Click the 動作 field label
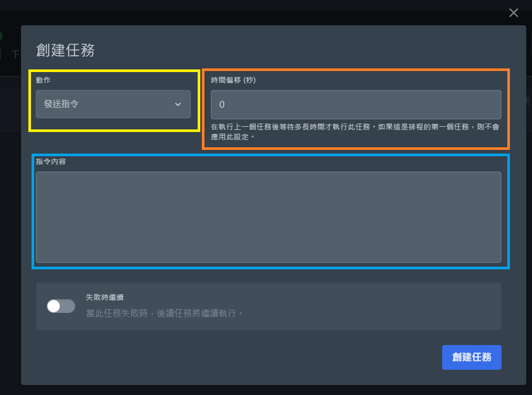Screen dimensions: 532x395 pos(43,80)
